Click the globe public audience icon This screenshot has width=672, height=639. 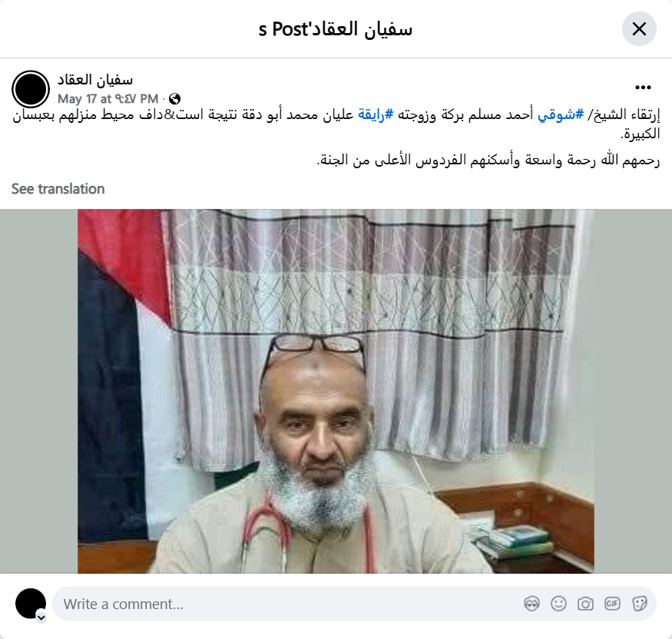174,99
